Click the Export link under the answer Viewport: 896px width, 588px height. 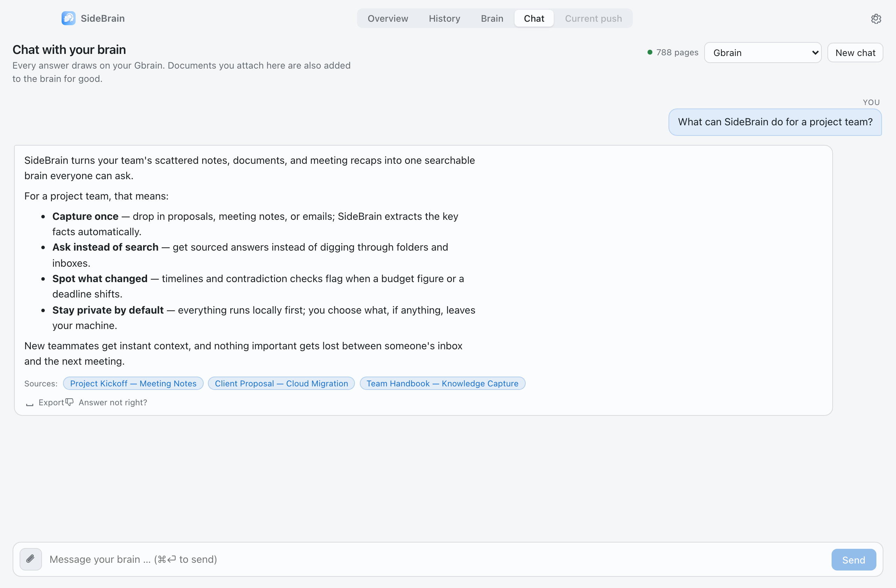51,402
